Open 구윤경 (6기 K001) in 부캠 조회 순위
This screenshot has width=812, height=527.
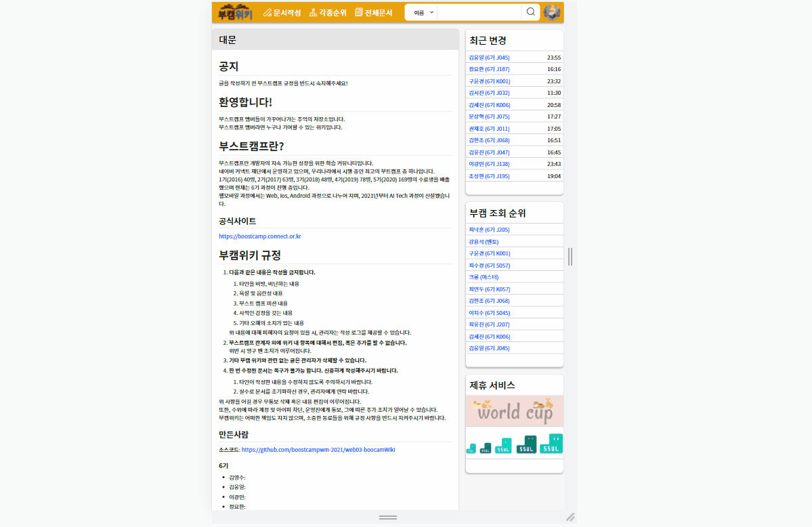tap(490, 253)
